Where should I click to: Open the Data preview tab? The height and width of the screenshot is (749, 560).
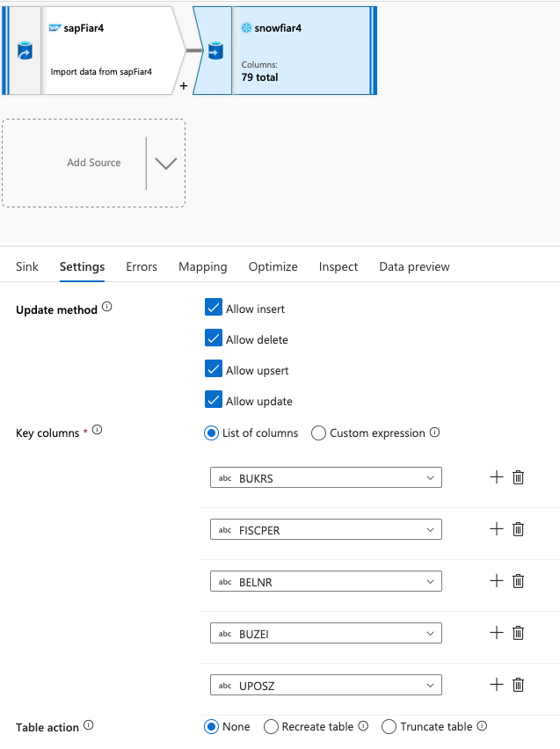click(x=414, y=266)
